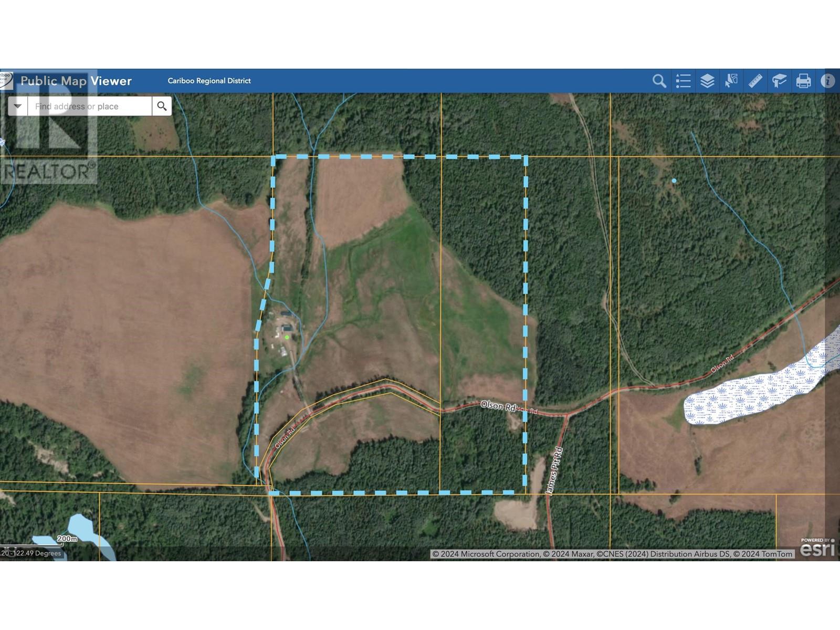Image resolution: width=840 pixels, height=630 pixels.
Task: Open the About info icon
Action: point(827,81)
